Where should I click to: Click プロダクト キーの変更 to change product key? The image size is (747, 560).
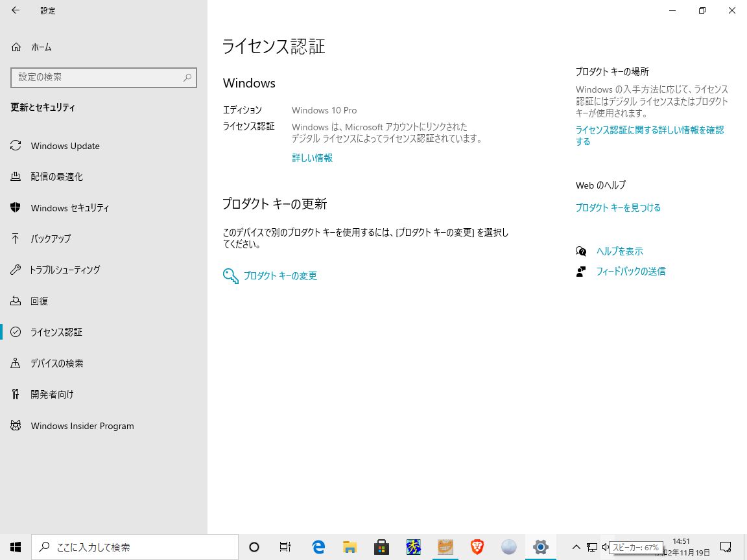point(280,275)
